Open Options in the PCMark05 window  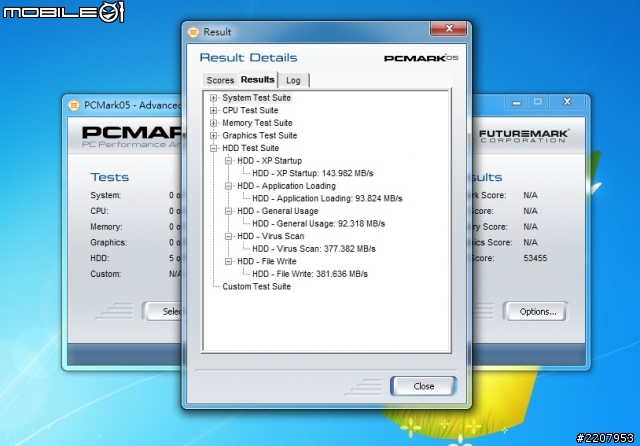click(537, 312)
